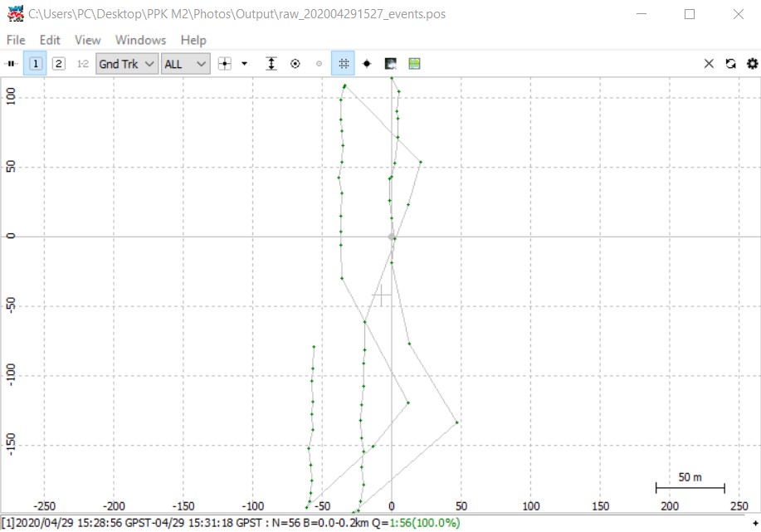Open the ALL quality flag dropdown
This screenshot has width=761, height=532.
[185, 64]
